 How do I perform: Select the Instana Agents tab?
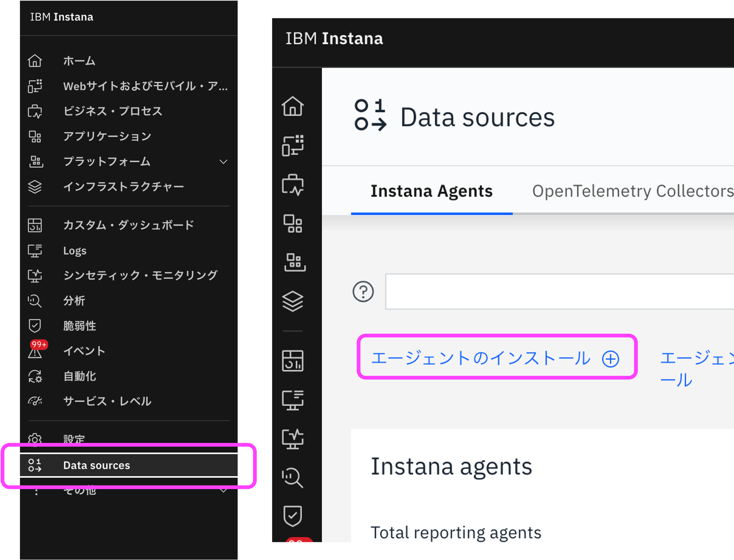pyautogui.click(x=431, y=191)
